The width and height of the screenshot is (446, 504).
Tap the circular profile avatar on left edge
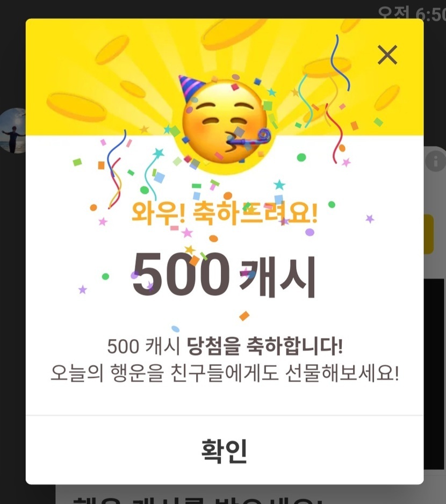[13, 131]
